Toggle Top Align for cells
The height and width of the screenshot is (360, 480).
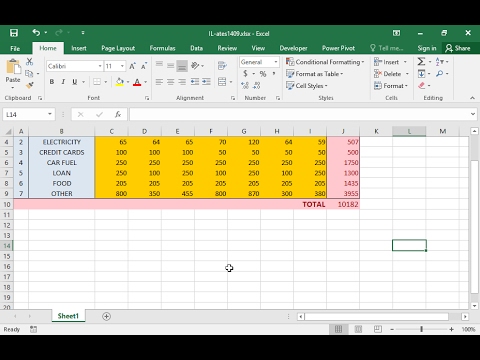[x=159, y=65]
